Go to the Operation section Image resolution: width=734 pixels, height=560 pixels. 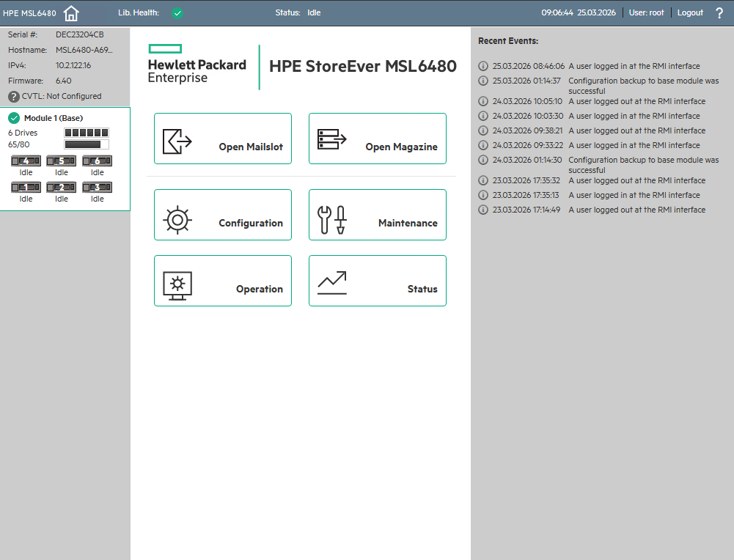click(223, 281)
